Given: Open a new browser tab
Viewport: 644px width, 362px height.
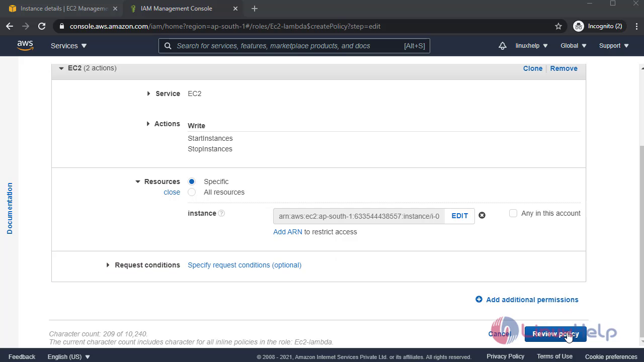Looking at the screenshot, I should click(x=255, y=9).
